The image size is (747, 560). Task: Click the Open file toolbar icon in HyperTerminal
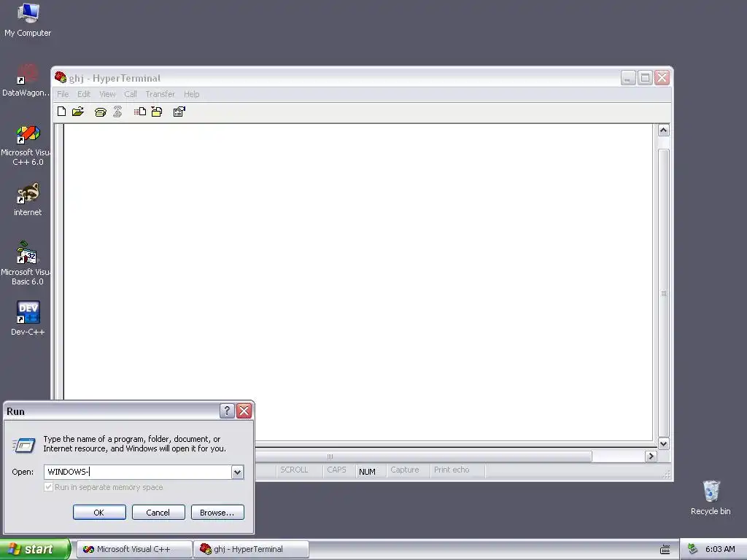(78, 112)
